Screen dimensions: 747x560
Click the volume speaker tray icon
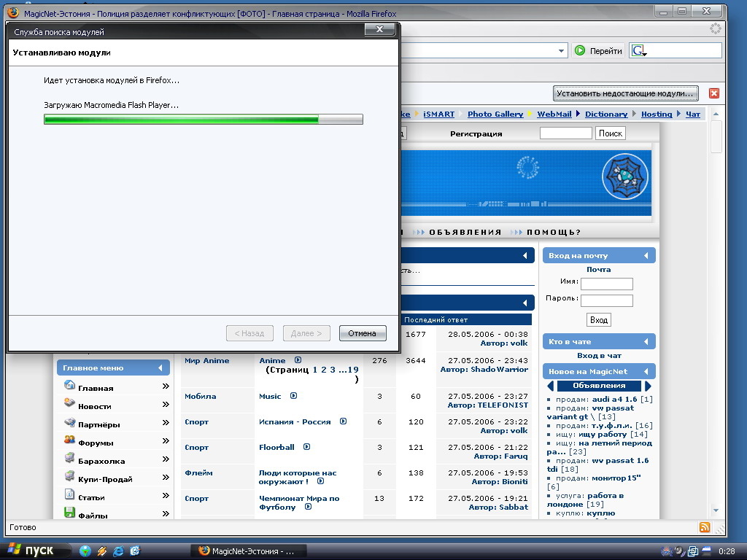[x=681, y=551]
